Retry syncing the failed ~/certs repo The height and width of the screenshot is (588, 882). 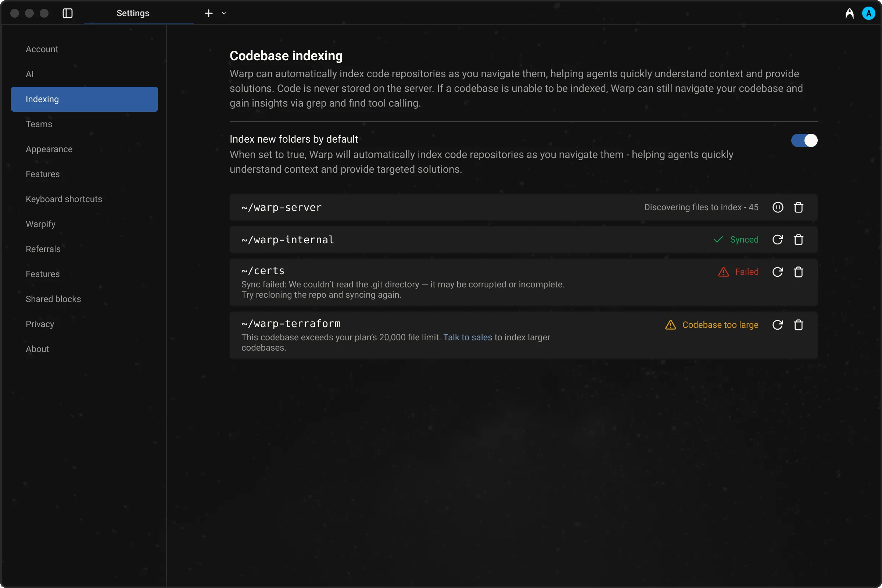pos(778,272)
